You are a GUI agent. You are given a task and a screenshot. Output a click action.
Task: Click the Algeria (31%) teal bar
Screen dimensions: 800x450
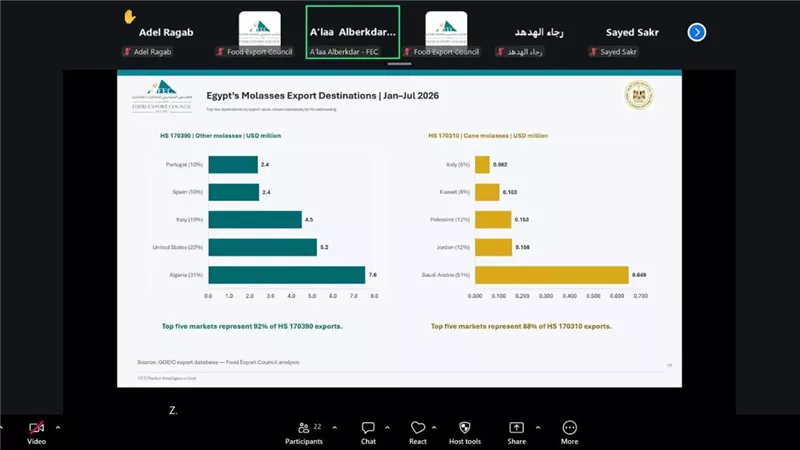pyautogui.click(x=287, y=274)
